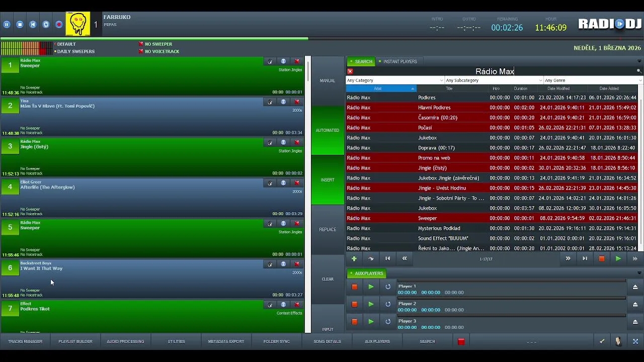
Task: Play preview of selected search result
Action: (618, 258)
